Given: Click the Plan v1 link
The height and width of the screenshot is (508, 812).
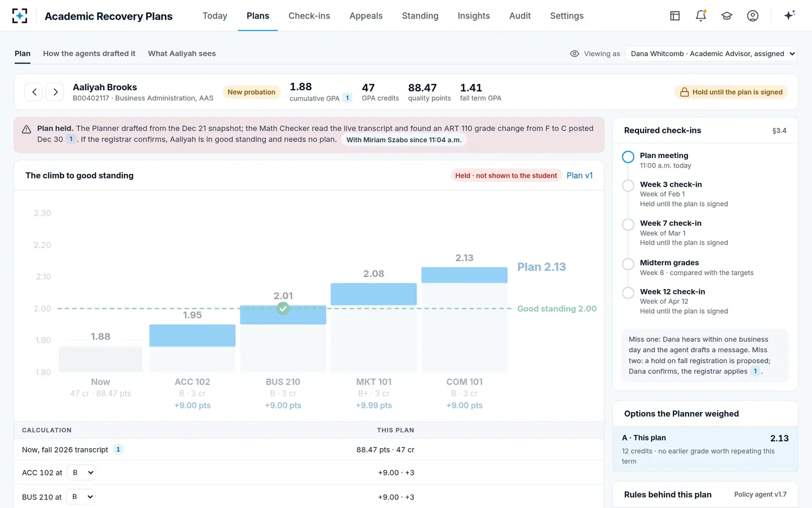Looking at the screenshot, I should click(580, 176).
